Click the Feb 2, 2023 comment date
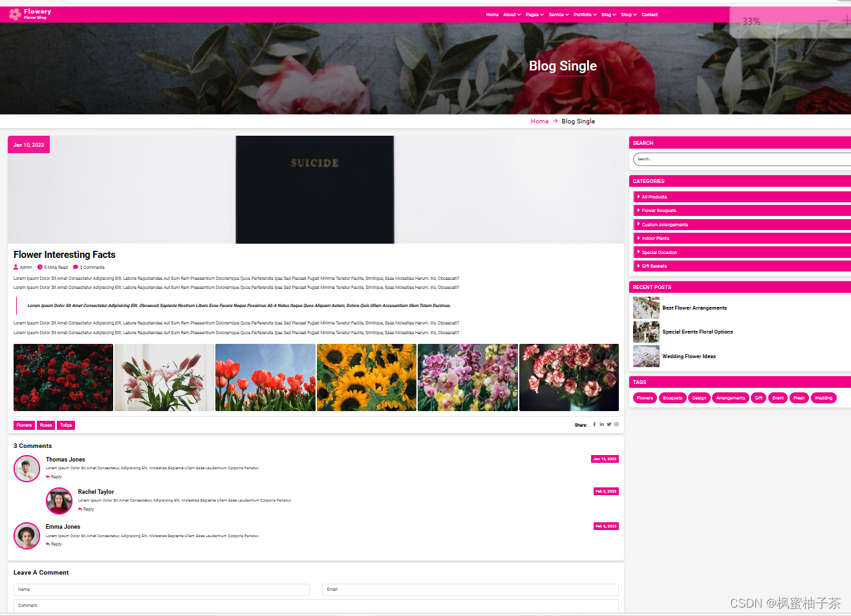Screen dimensions: 851x616 pos(606,491)
